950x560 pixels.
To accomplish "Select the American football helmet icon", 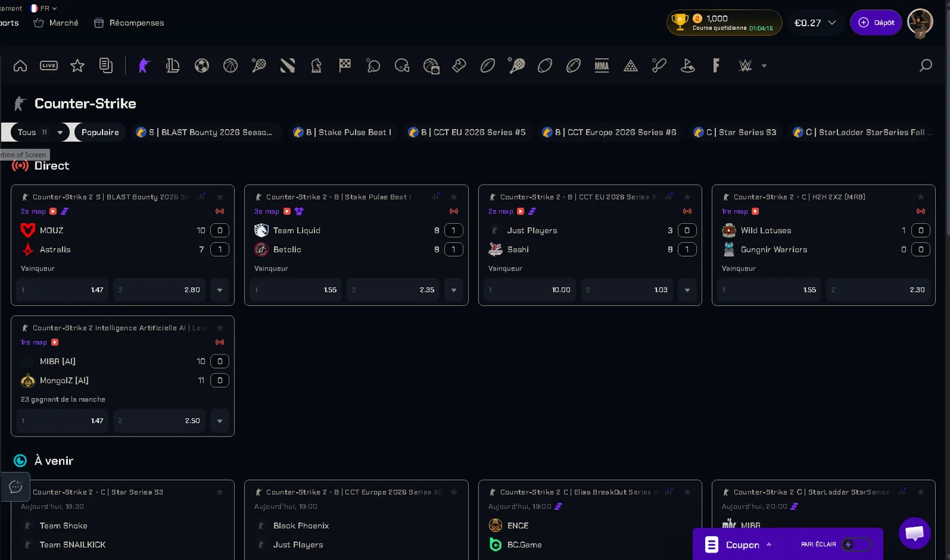I will tap(402, 66).
